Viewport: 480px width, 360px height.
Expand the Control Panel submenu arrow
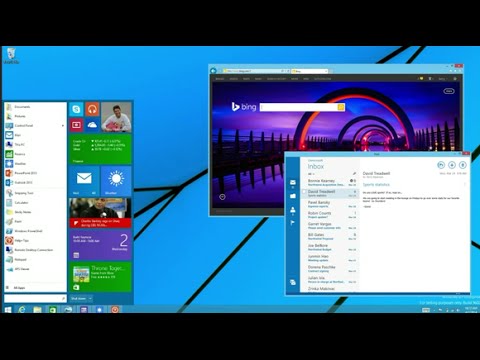63,126
